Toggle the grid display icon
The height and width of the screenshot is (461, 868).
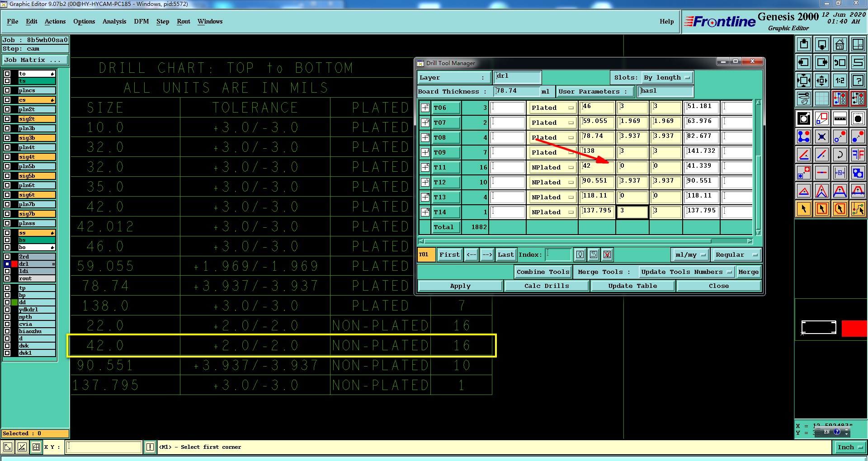point(822,98)
